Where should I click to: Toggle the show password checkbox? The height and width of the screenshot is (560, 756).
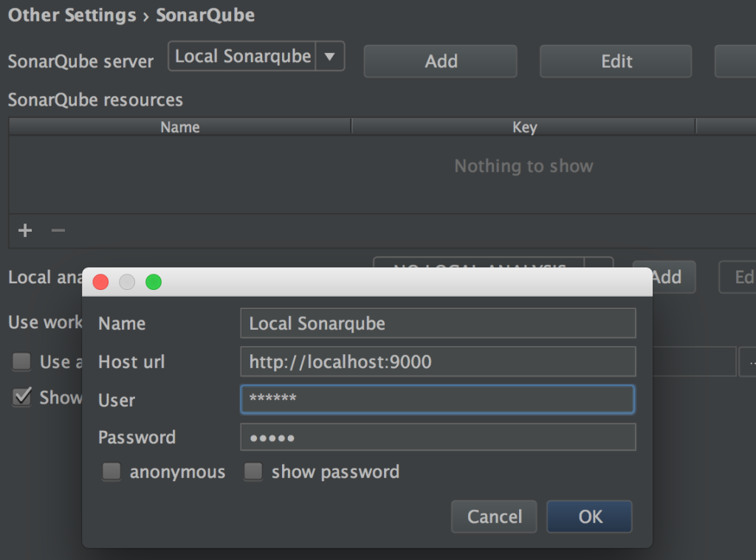253,471
